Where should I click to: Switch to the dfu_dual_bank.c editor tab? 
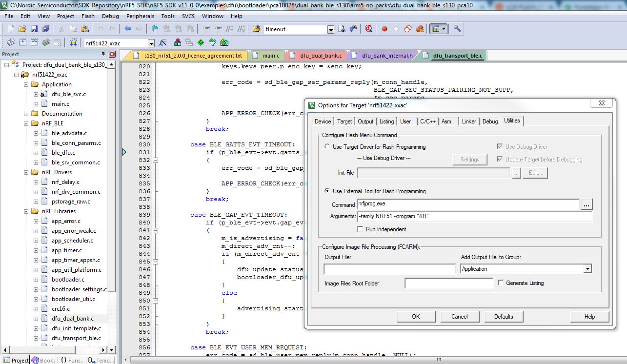pos(316,56)
